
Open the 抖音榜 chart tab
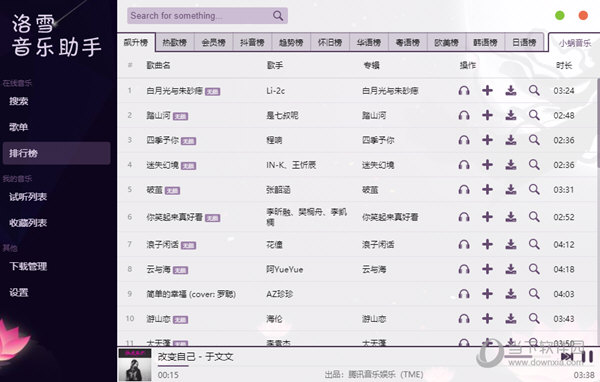click(252, 42)
